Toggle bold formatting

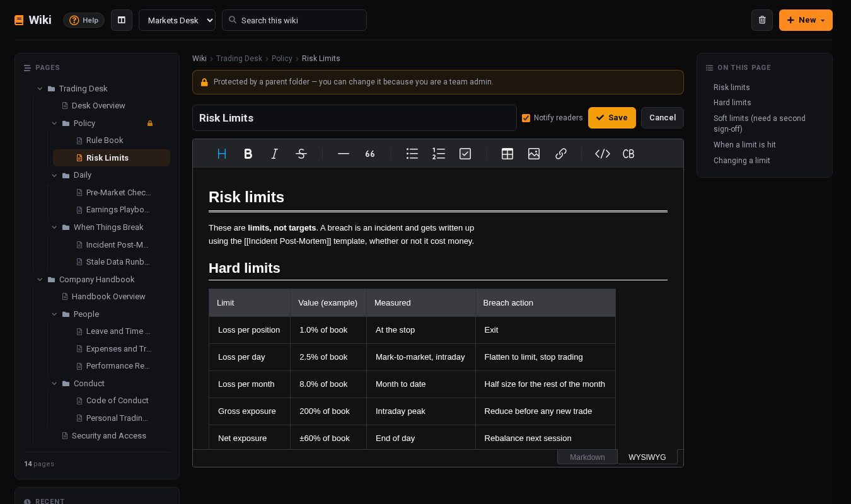[x=248, y=154]
